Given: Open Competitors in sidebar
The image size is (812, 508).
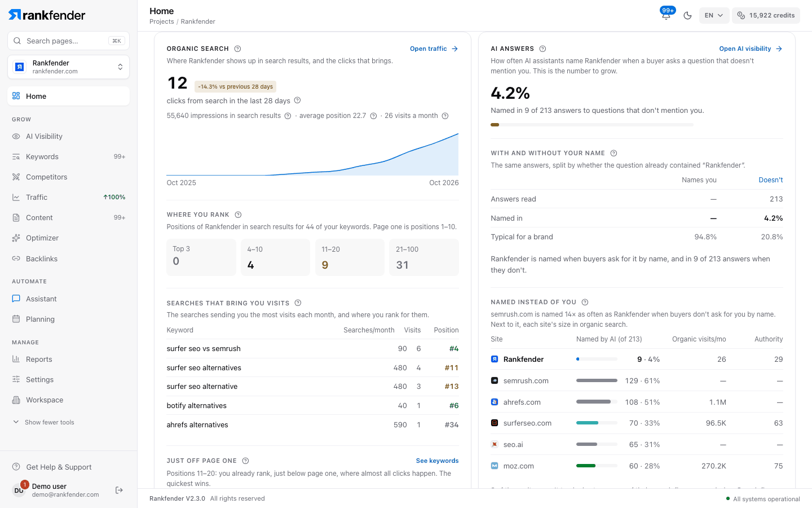Looking at the screenshot, I should tap(69, 177).
